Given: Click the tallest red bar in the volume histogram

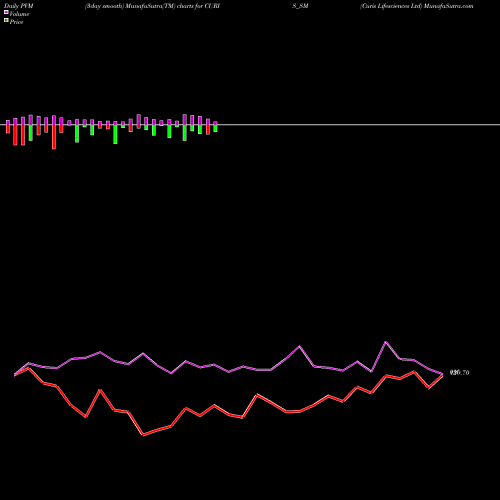Looking at the screenshot, I should (x=54, y=137).
